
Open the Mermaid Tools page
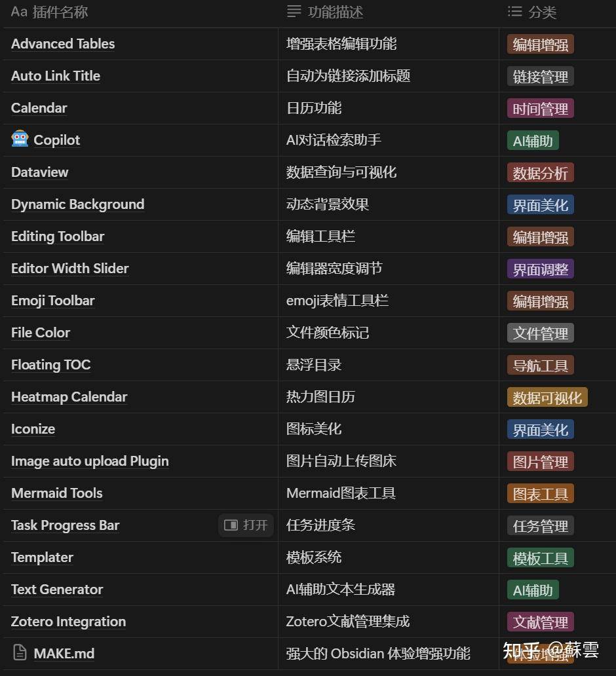57,493
